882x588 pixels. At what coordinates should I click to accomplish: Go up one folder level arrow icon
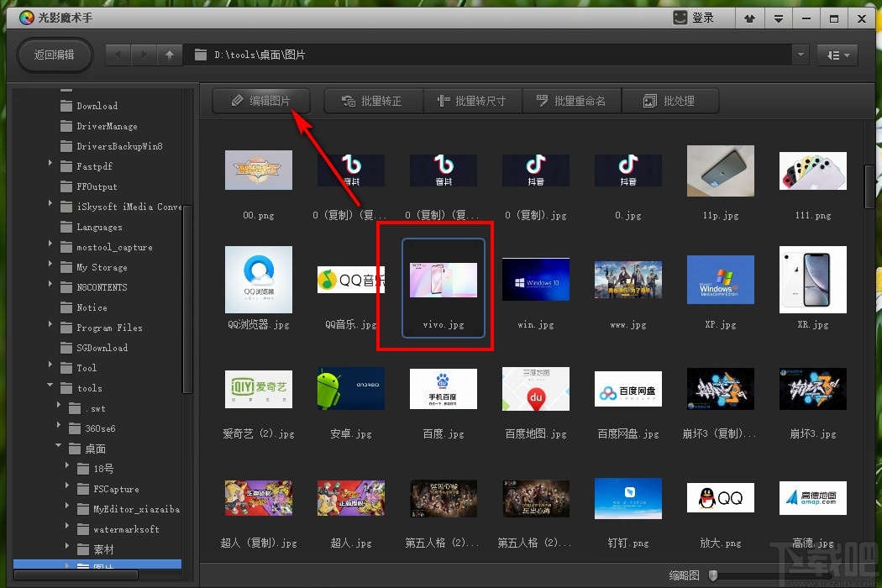click(170, 55)
